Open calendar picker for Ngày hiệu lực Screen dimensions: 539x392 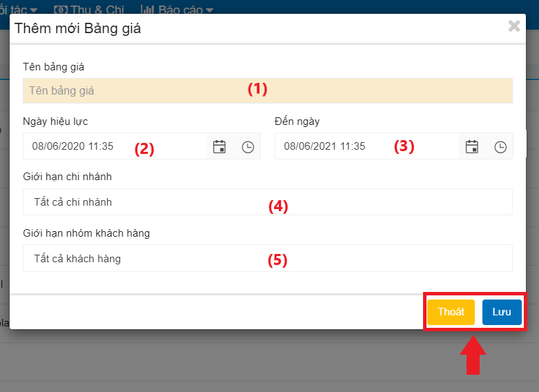(x=219, y=146)
